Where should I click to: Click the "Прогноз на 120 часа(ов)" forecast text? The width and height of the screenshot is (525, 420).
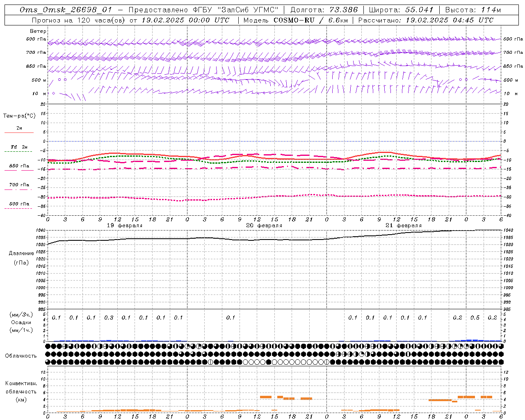pos(79,20)
